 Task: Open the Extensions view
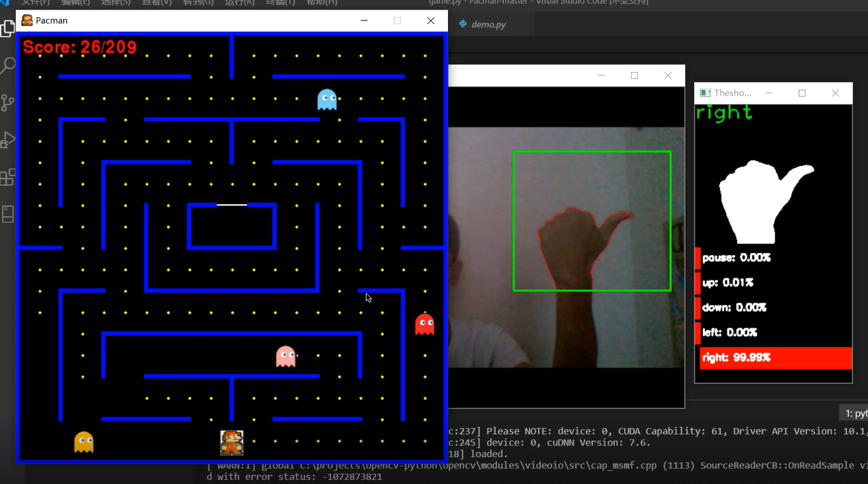pyautogui.click(x=8, y=178)
